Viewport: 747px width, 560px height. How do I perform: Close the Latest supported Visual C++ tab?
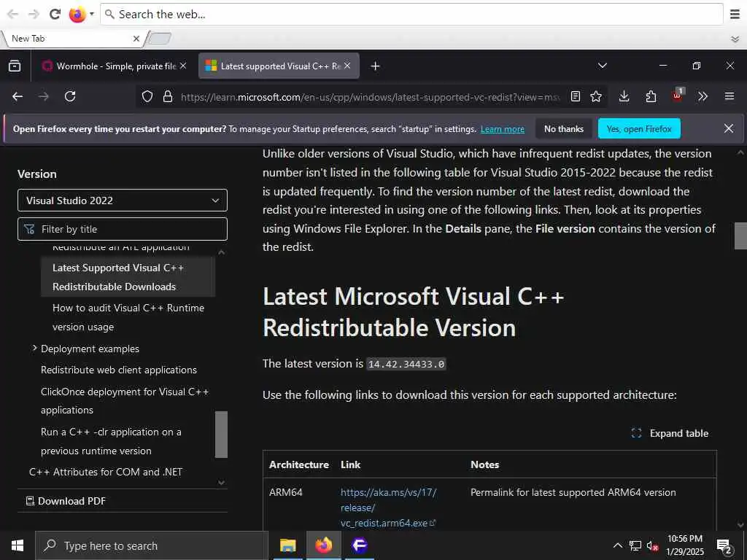pyautogui.click(x=347, y=66)
